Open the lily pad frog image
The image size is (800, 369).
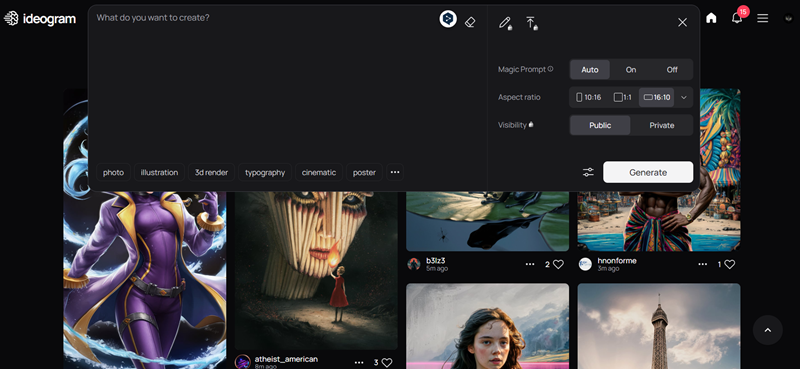[x=487, y=222]
